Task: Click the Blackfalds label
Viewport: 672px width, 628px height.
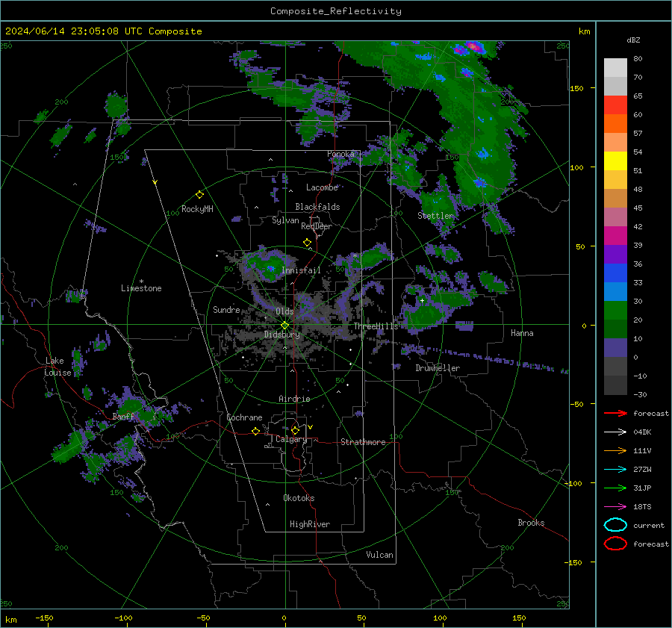Action: point(317,207)
